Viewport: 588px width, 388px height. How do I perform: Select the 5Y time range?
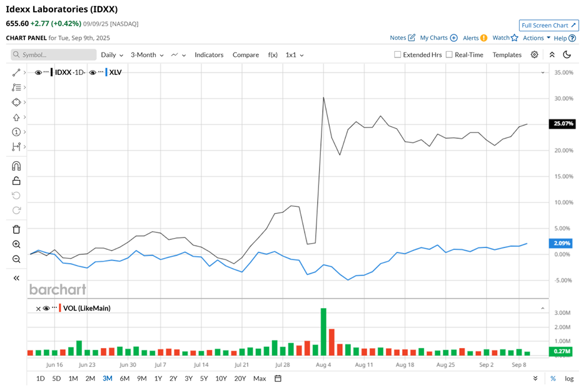[204, 378]
